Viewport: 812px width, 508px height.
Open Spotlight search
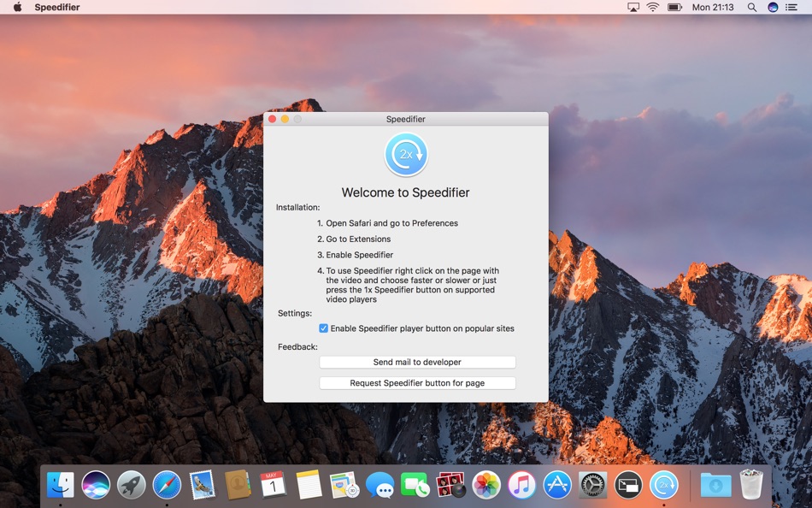pos(751,7)
